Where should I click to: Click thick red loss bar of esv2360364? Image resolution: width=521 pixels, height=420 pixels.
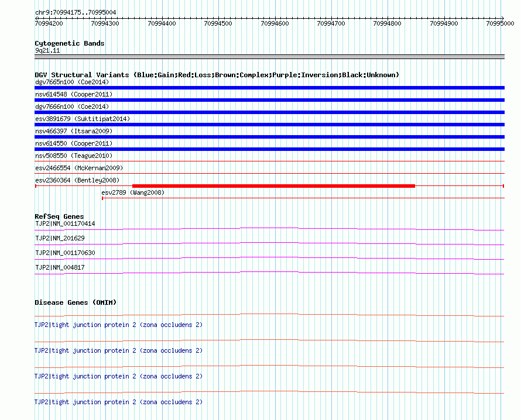pos(274,186)
